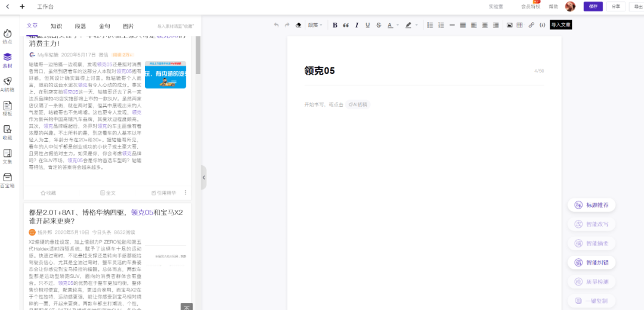Open 会员特权 member privileges
644x310 pixels.
point(531,7)
